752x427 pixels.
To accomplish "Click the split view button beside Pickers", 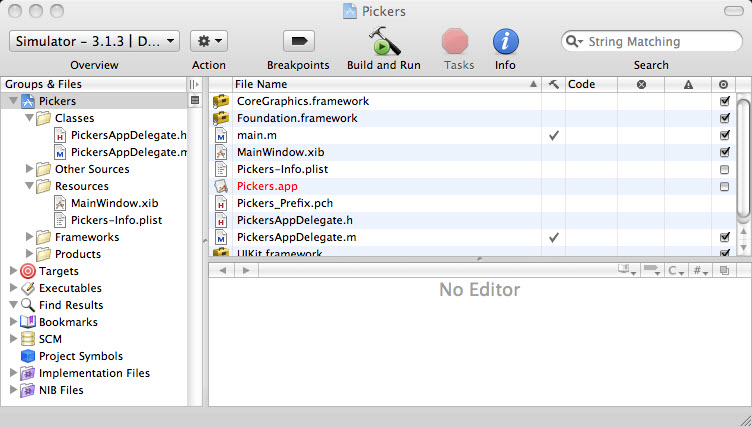I will [x=195, y=100].
